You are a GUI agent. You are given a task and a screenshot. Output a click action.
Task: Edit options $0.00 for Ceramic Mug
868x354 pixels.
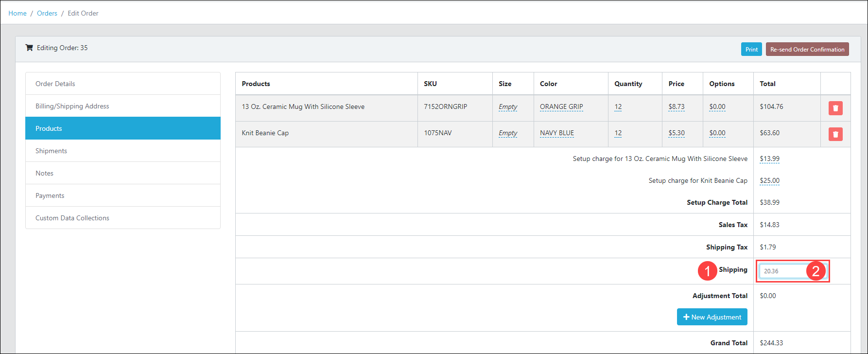[717, 106]
